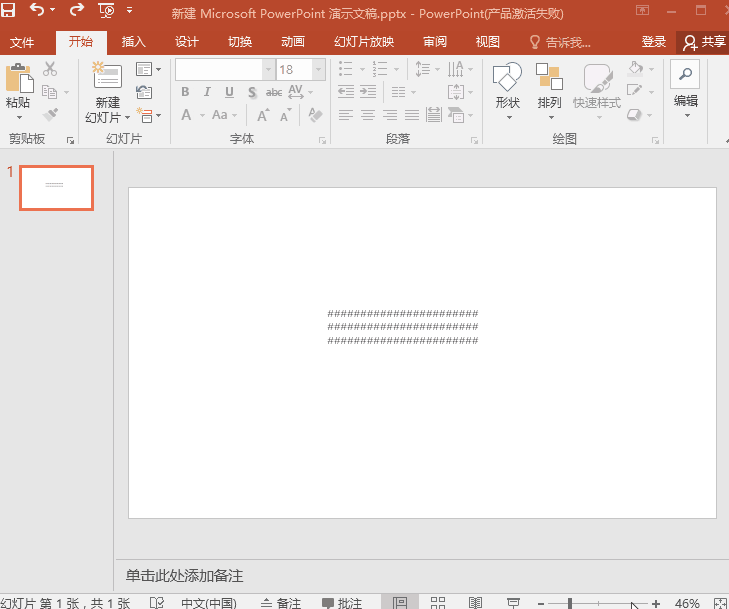Toggle the Notes pane in status bar

click(281, 603)
